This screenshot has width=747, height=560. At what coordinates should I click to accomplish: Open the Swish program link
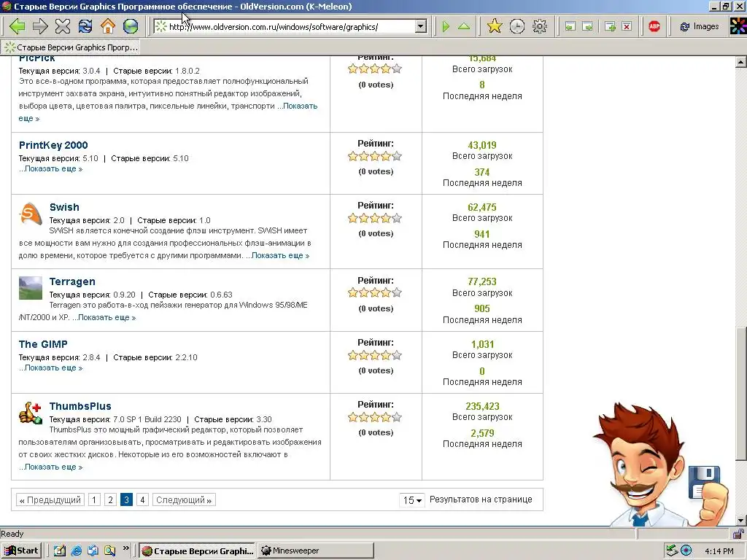point(64,207)
